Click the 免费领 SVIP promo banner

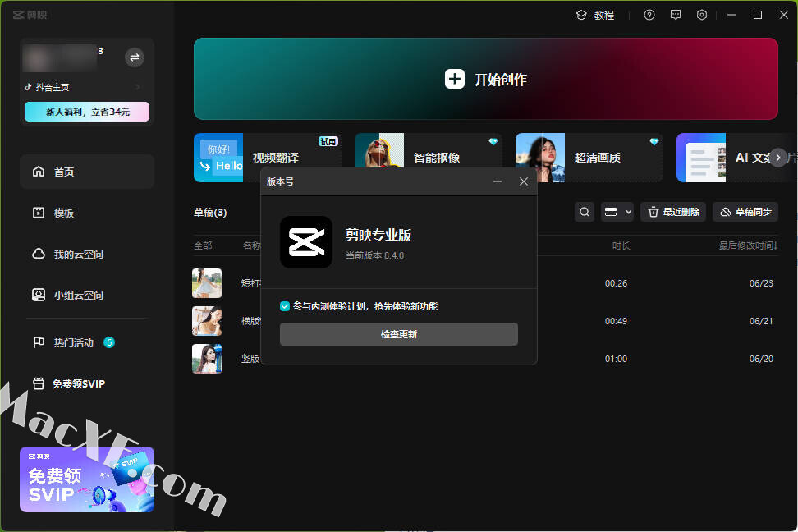click(x=87, y=479)
